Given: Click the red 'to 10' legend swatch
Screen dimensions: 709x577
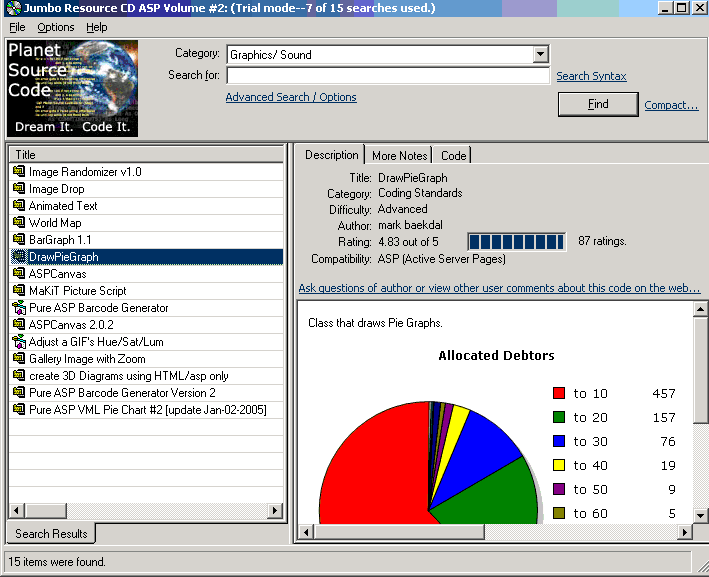Looking at the screenshot, I should (x=559, y=393).
